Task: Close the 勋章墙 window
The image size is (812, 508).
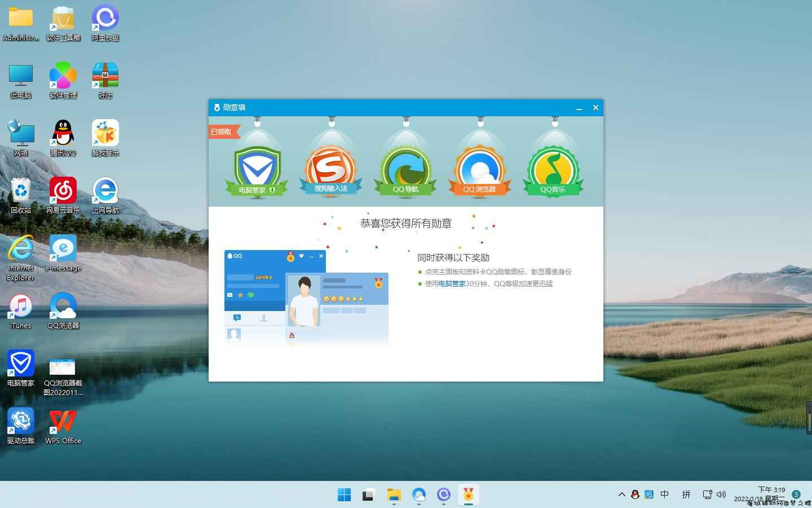Action: coord(595,107)
